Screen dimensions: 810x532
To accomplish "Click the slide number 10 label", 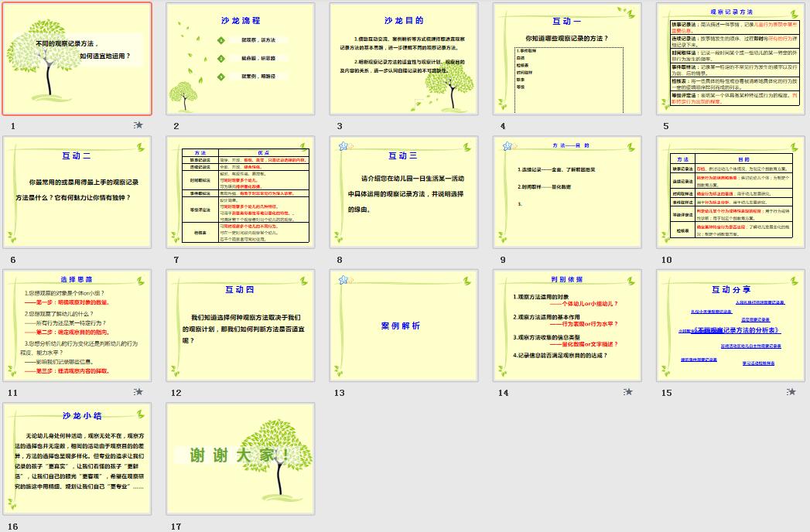I will (x=667, y=260).
